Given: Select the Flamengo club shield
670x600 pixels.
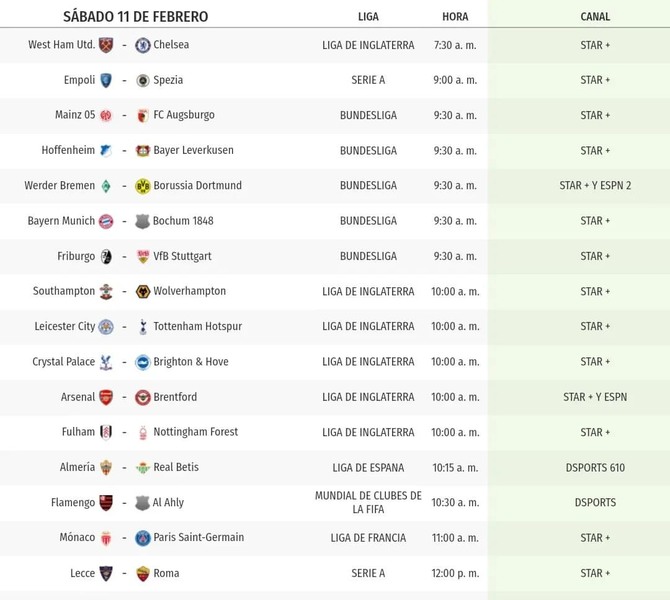Looking at the screenshot, I should click(106, 503).
